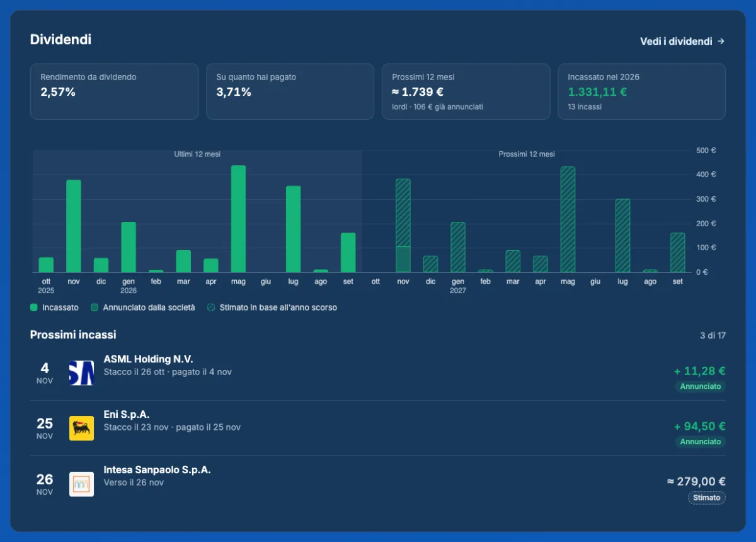Viewport: 756px width, 542px height.
Task: Select the estimated gen 2027 bar
Action: coord(458,247)
